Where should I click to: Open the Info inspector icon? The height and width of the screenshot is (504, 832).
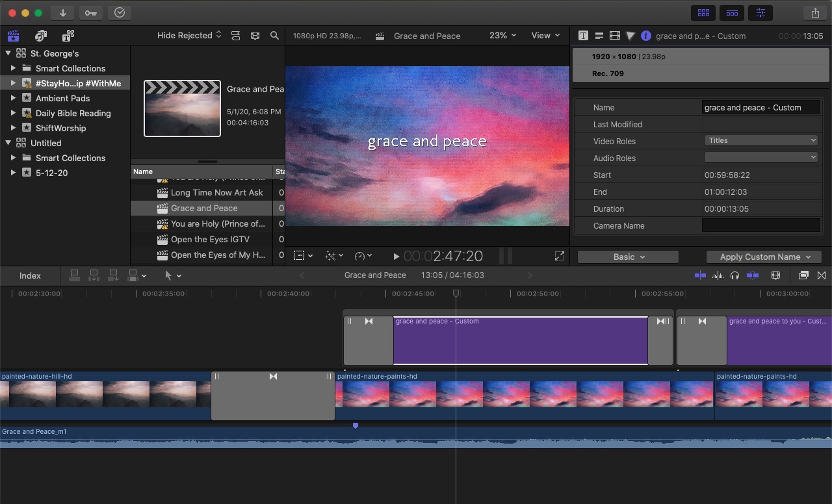coord(645,36)
